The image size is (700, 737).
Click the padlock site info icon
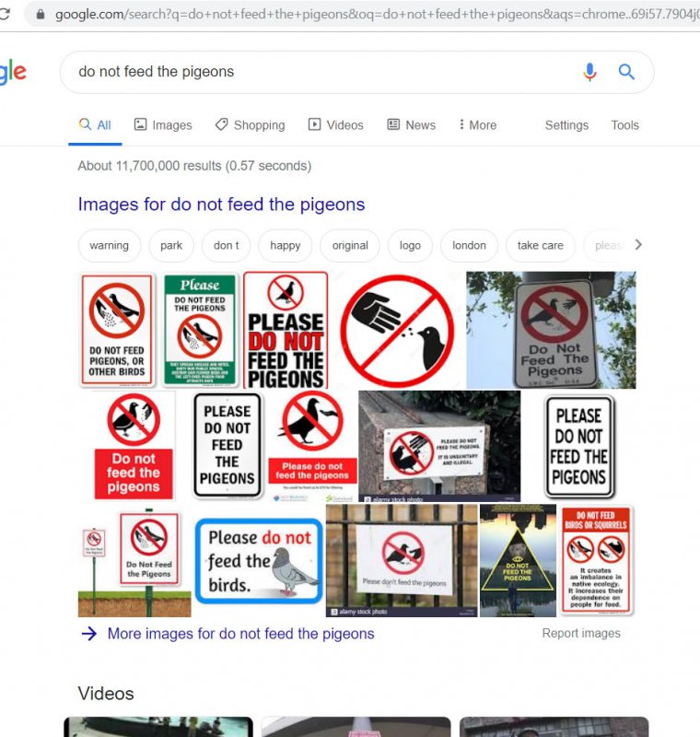click(x=41, y=15)
